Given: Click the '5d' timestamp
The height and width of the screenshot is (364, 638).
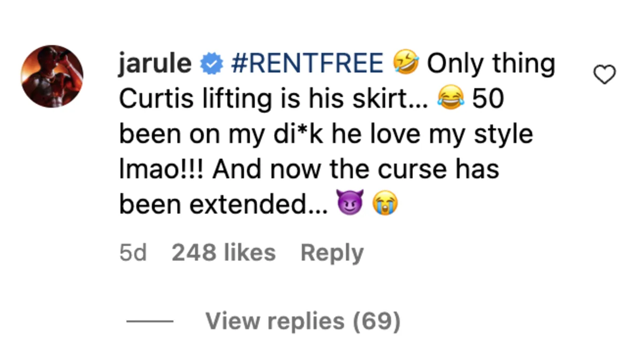Looking at the screenshot, I should pyautogui.click(x=132, y=252).
